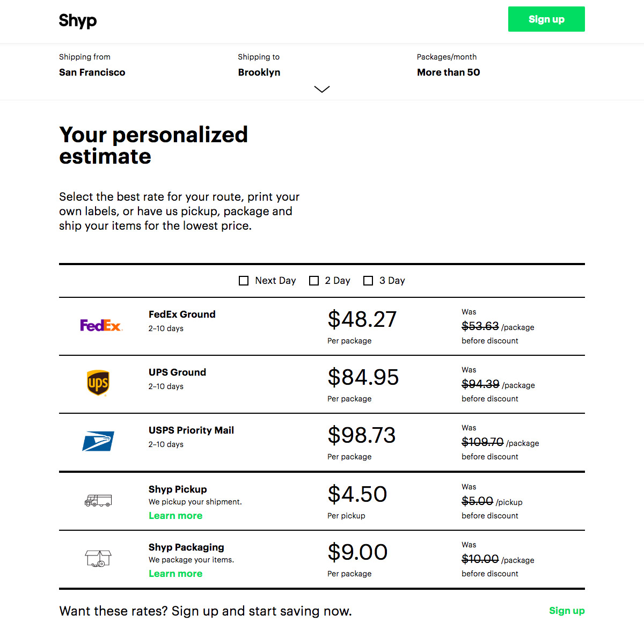Select the UPS Ground $84.95 price
The height and width of the screenshot is (644, 644).
point(363,377)
